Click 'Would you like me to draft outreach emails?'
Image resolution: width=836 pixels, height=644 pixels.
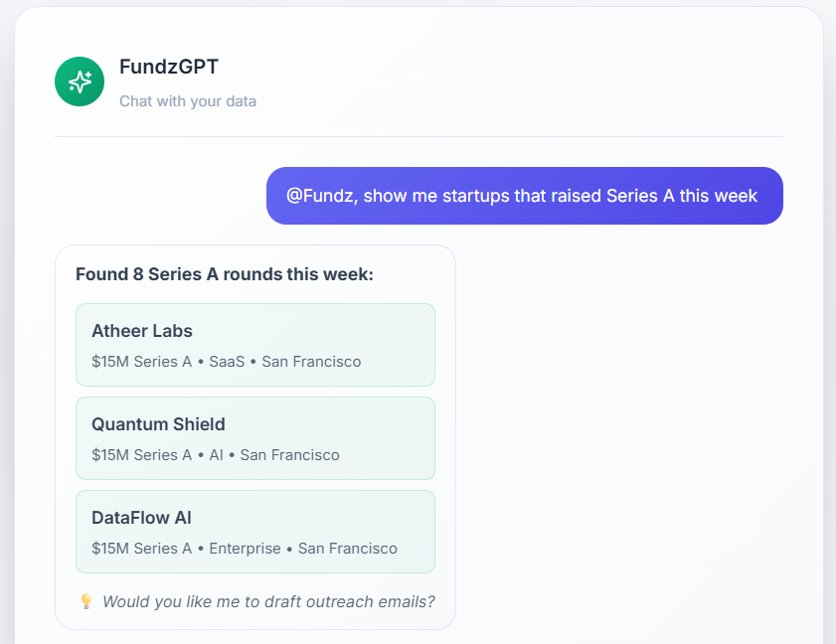pyautogui.click(x=268, y=601)
